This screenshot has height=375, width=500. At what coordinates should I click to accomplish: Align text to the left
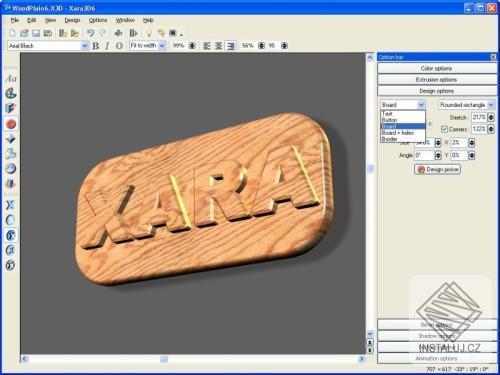[x=207, y=46]
